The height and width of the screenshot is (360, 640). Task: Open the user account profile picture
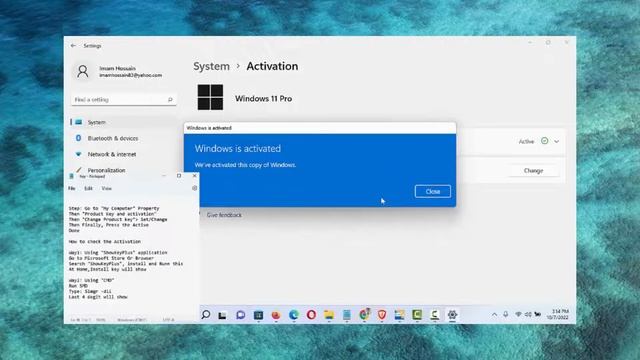click(83, 71)
